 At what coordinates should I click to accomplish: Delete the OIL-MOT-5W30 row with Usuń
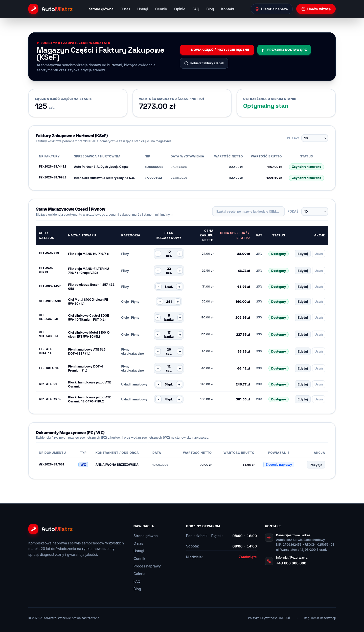(x=318, y=302)
